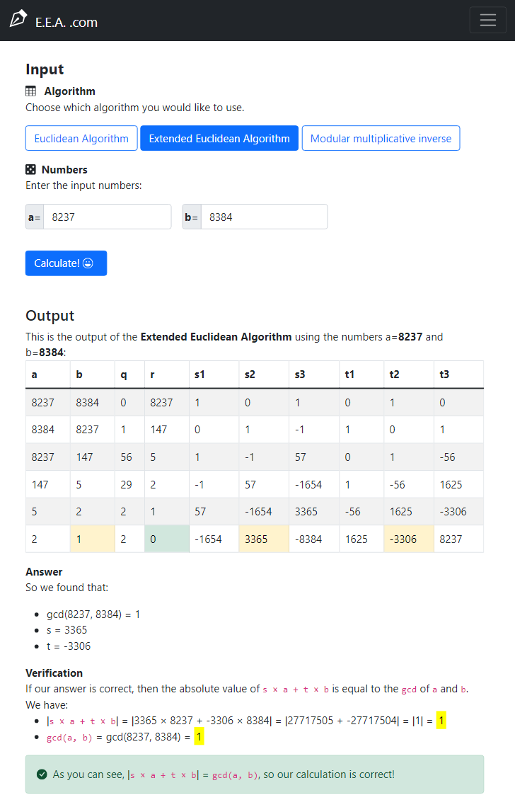Switch to Modular multiplicative inverse
Screen dimensions: 515x812
(x=381, y=138)
